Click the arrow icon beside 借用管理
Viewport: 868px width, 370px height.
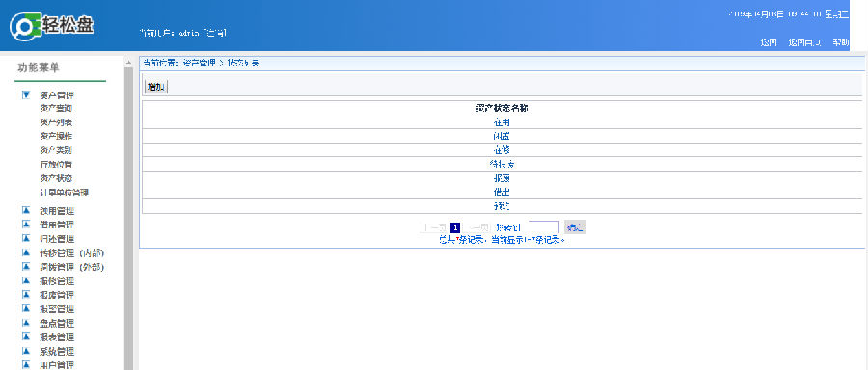point(25,224)
